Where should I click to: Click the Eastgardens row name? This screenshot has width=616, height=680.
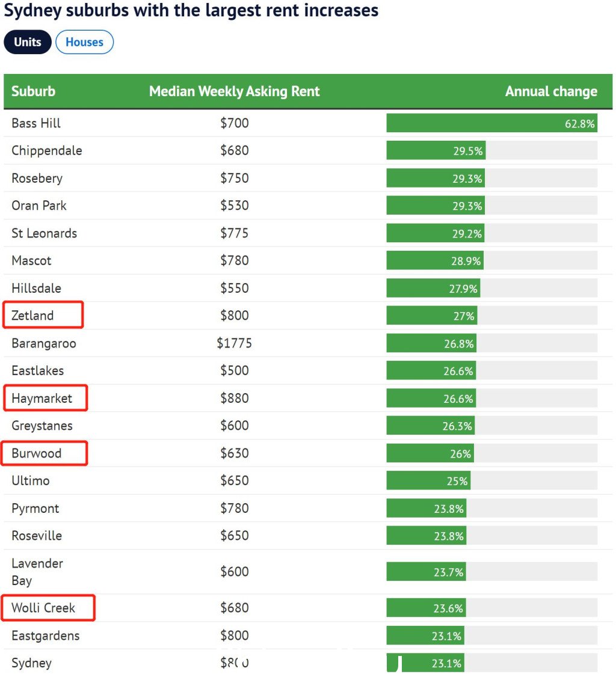[45, 636]
